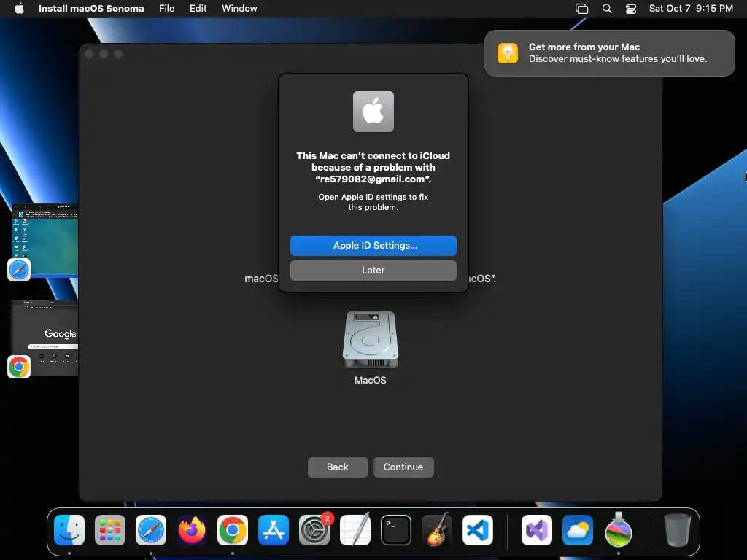Open Control Center from the menu bar
Viewport: 747px width, 560px height.
pos(631,9)
